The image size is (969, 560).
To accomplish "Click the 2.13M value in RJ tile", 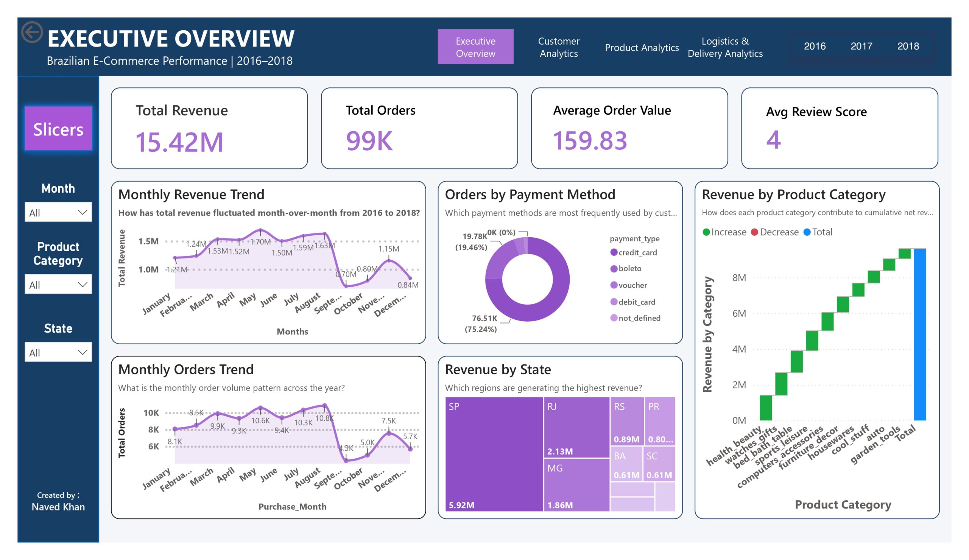I will [x=560, y=451].
